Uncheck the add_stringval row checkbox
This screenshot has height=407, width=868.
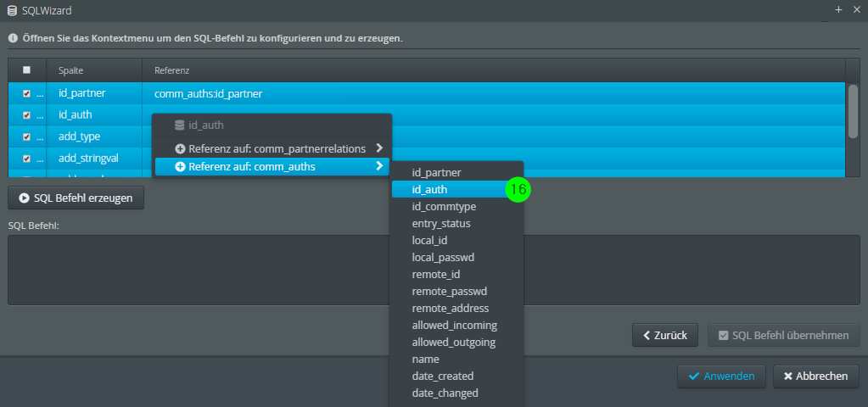(26, 159)
